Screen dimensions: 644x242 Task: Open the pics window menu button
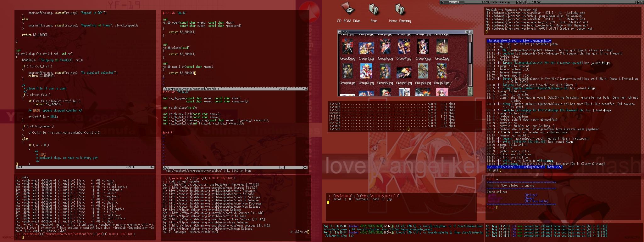(340, 32)
